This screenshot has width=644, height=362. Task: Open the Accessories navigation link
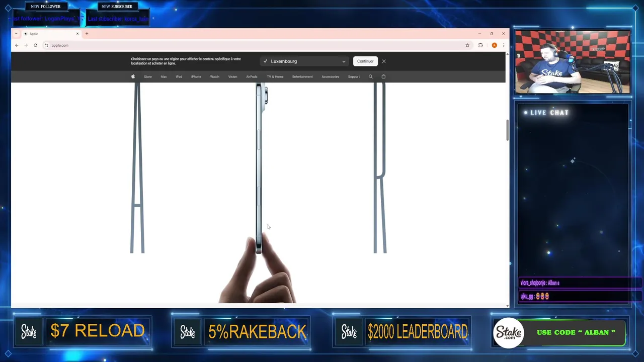(331, 77)
